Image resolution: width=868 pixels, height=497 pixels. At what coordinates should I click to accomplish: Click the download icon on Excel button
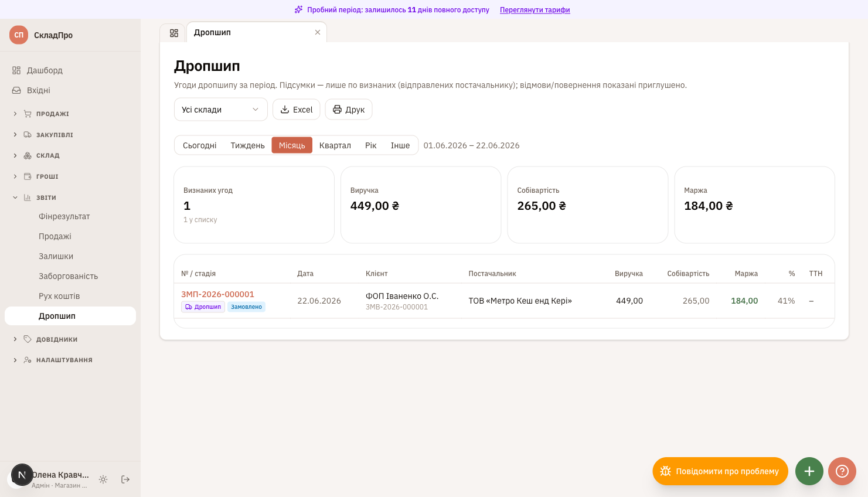coord(285,110)
